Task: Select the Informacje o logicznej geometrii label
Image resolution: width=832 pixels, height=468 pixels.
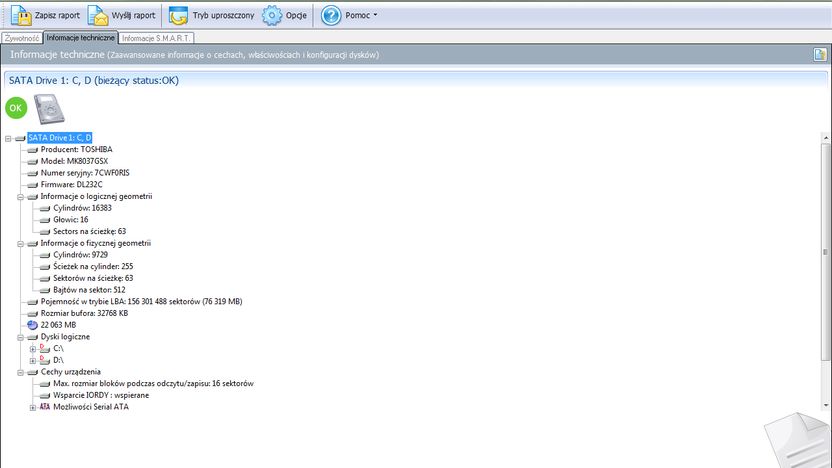Action: coord(97,196)
